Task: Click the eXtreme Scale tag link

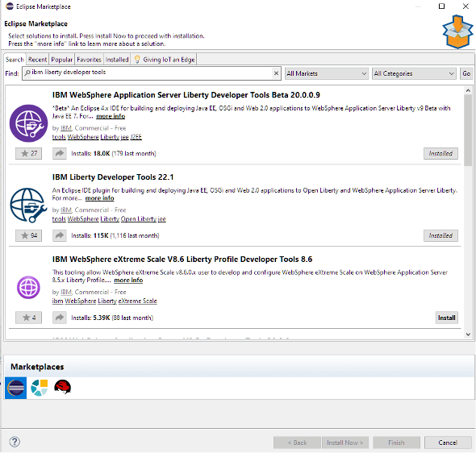Action: coord(137,301)
